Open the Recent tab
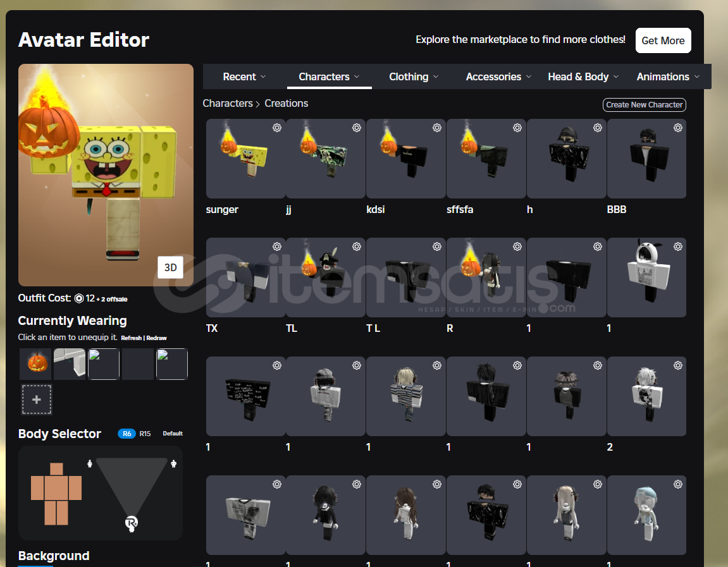 pos(244,76)
